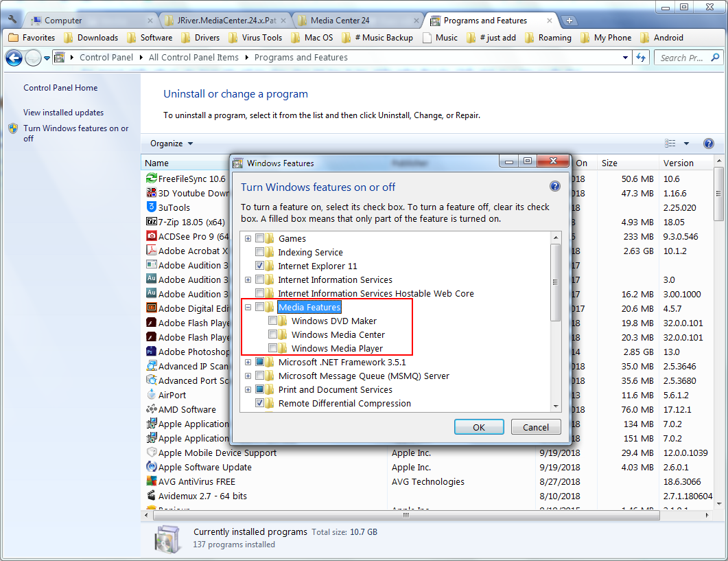Click the Search Programs input field

[x=681, y=58]
